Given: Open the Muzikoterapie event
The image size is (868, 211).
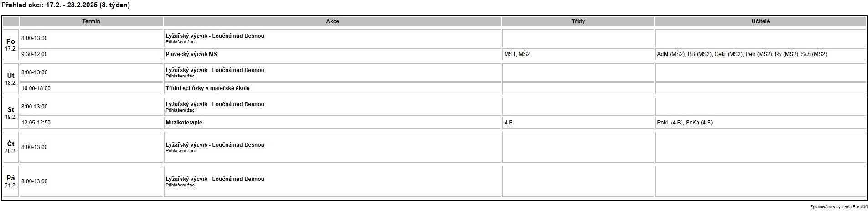Looking at the screenshot, I should click(184, 123).
